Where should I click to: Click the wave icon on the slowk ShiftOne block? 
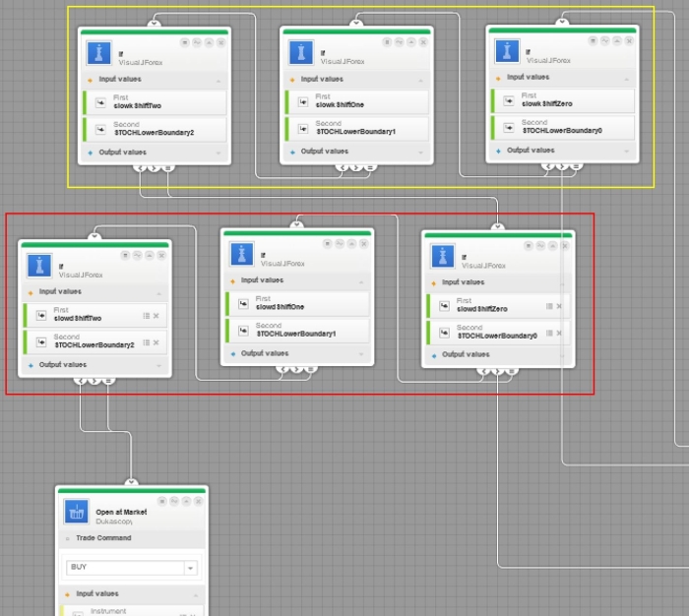pyautogui.click(x=399, y=41)
